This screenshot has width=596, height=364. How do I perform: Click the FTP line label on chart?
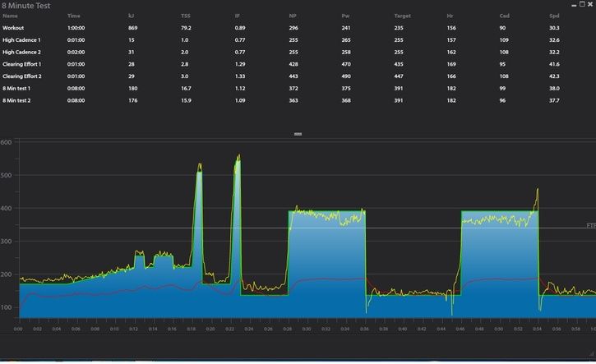click(590, 225)
